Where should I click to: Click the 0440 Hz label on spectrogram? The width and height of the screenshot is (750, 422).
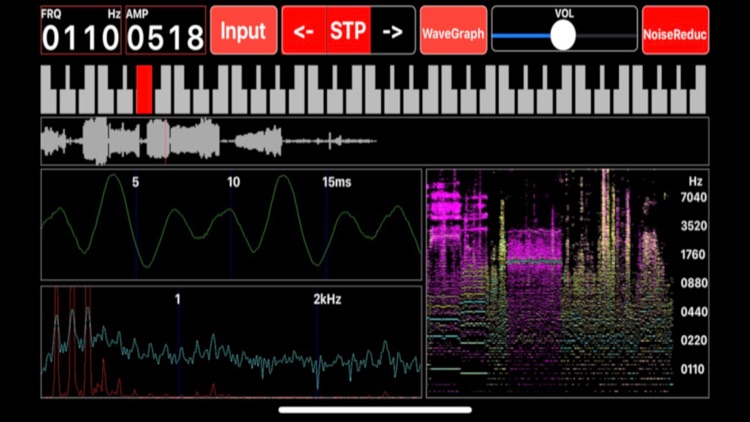(x=694, y=312)
